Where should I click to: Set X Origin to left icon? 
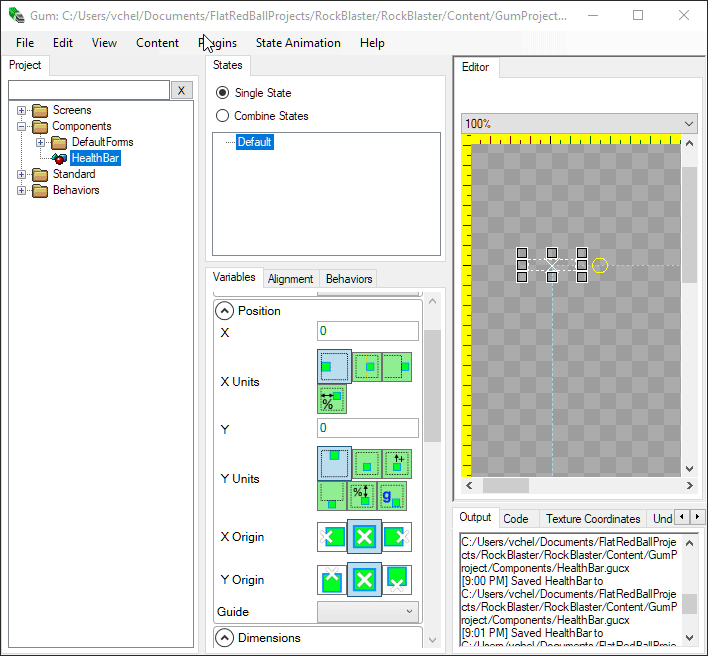331,537
